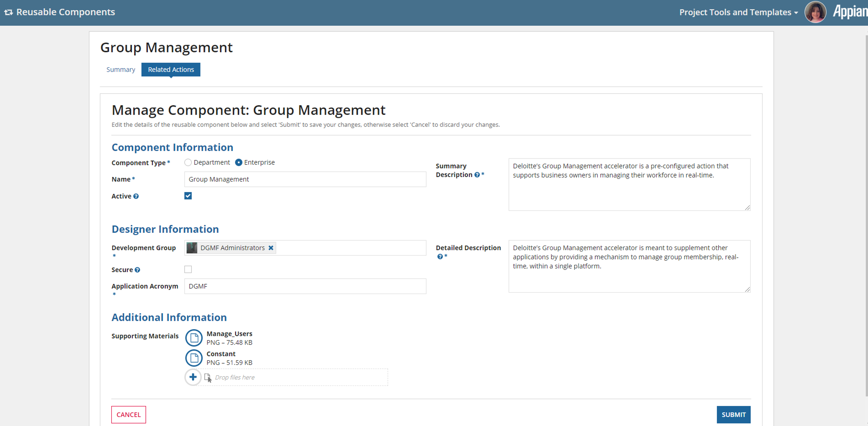868x426 pixels.
Task: Click the Name input field
Action: [305, 179]
